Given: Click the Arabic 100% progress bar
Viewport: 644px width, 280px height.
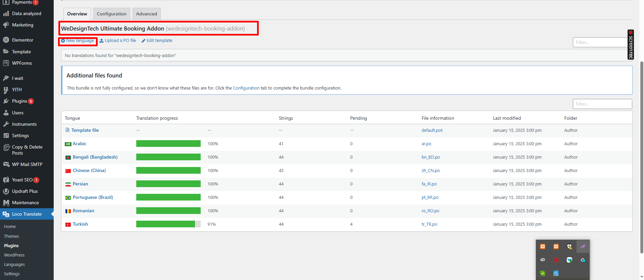Looking at the screenshot, I should 168,144.
